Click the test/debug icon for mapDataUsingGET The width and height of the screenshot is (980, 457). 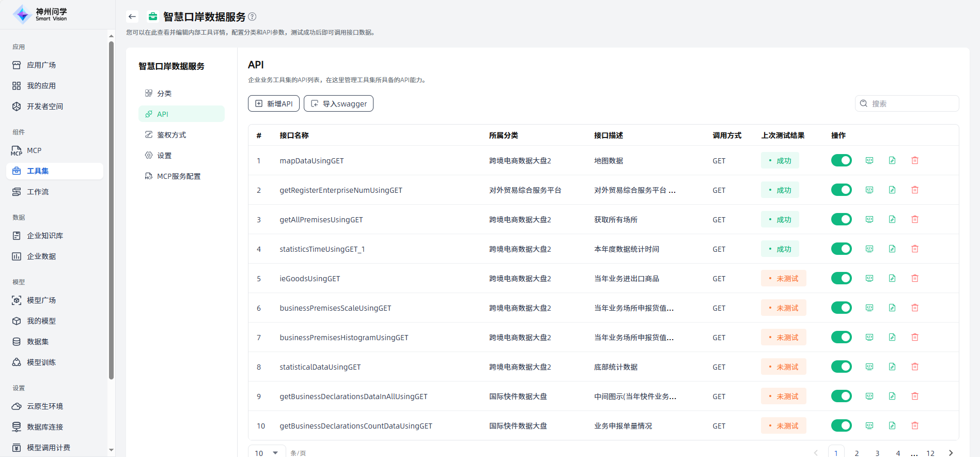869,160
